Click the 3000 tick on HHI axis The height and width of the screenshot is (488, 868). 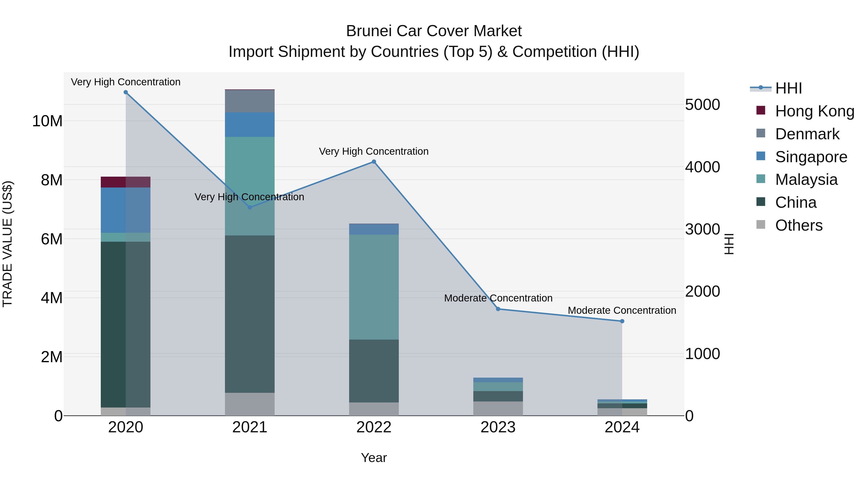pyautogui.click(x=703, y=229)
